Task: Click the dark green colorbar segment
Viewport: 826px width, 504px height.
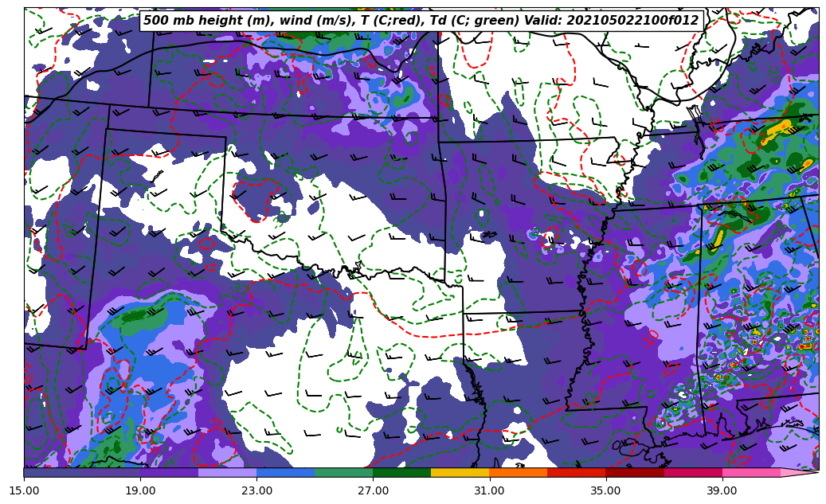Action: tap(401, 472)
